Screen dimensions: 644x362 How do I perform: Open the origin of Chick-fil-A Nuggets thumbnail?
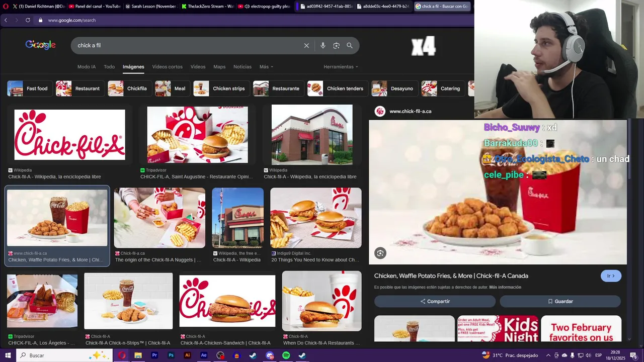point(159,218)
